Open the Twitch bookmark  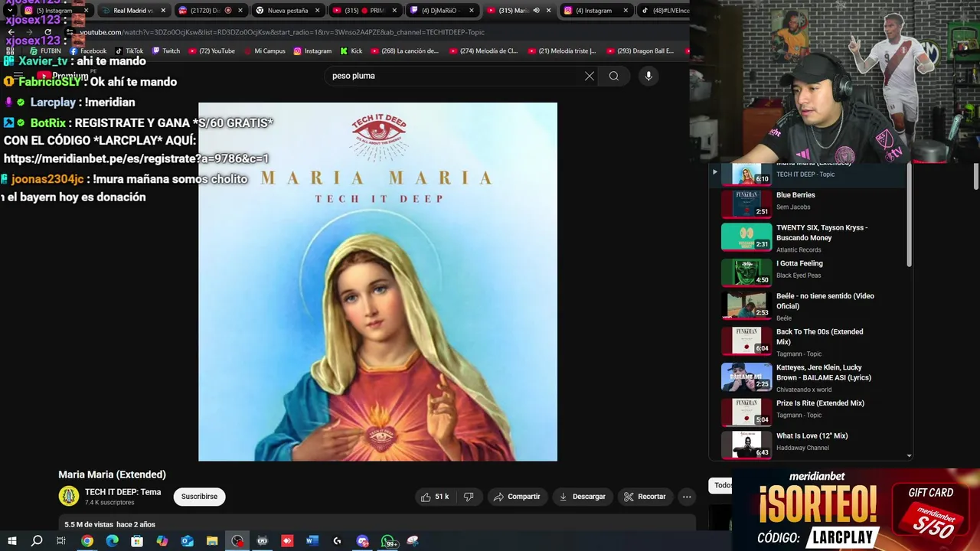pyautogui.click(x=166, y=51)
